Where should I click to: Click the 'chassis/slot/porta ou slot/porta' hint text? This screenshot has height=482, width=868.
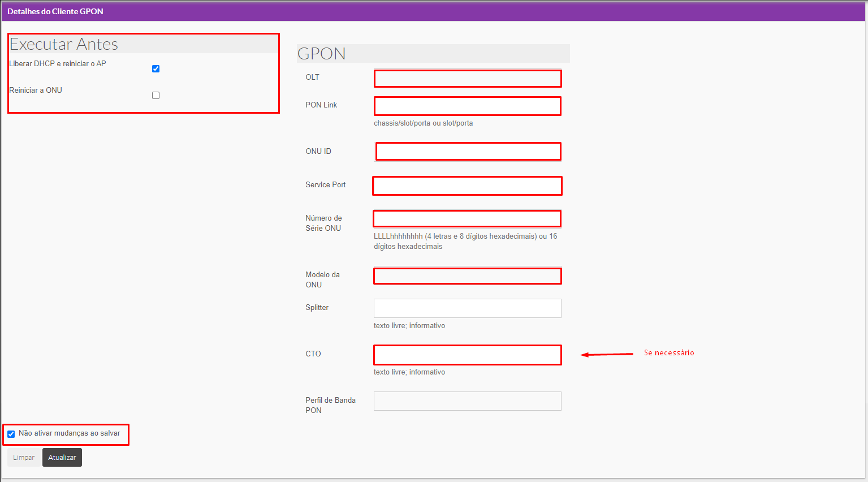pos(423,123)
